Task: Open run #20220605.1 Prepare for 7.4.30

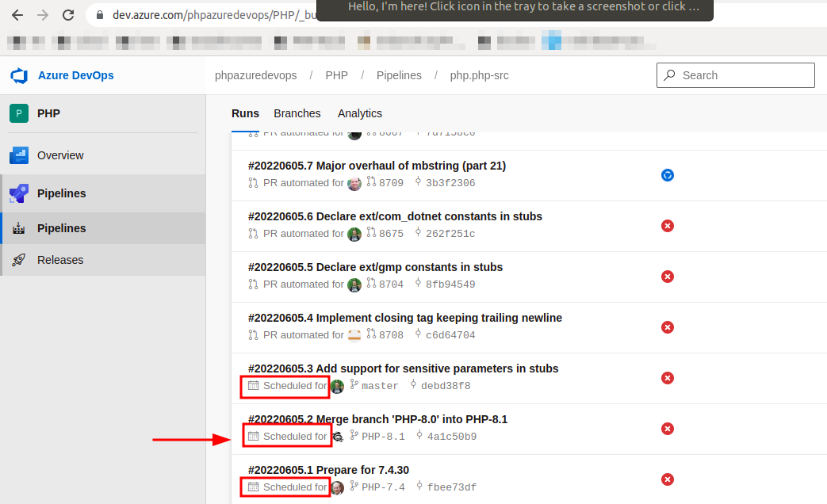Action: click(x=328, y=470)
